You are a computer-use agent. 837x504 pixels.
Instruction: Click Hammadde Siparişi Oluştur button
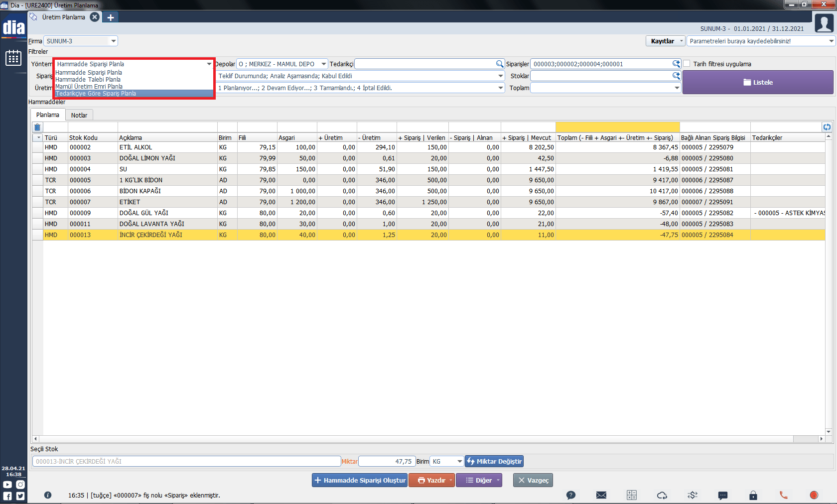click(360, 480)
